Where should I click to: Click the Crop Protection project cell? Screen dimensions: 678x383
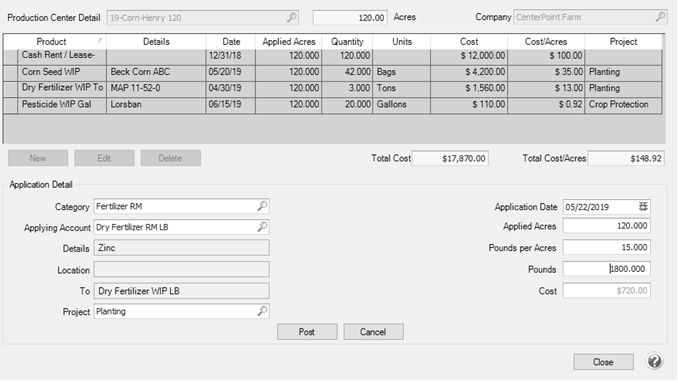623,105
